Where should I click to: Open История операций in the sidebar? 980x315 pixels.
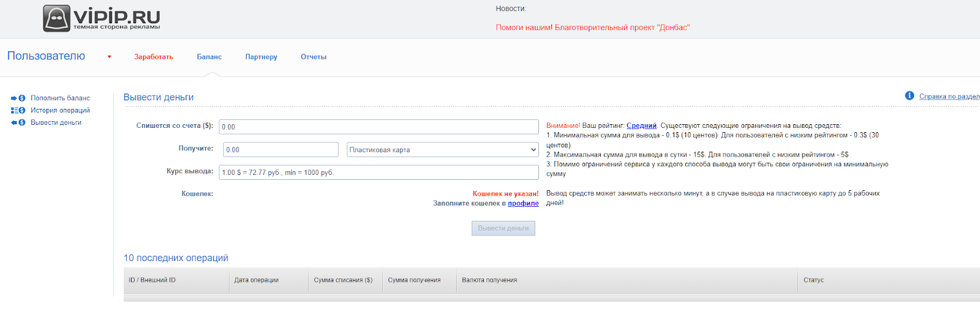click(x=60, y=111)
